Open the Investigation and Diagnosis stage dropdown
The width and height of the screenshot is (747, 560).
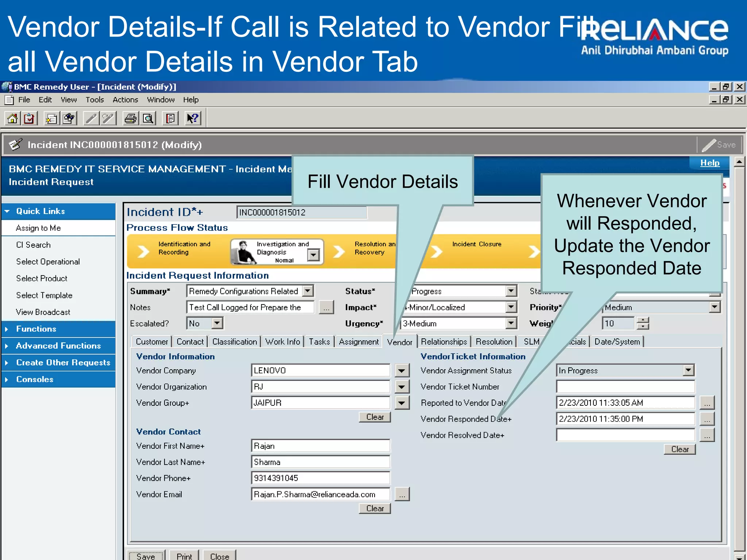313,254
